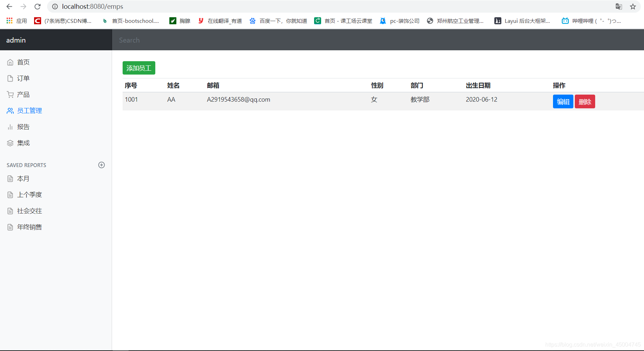This screenshot has width=644, height=351.
Task: Select the 首页 home icon in sidebar
Action: (x=11, y=62)
